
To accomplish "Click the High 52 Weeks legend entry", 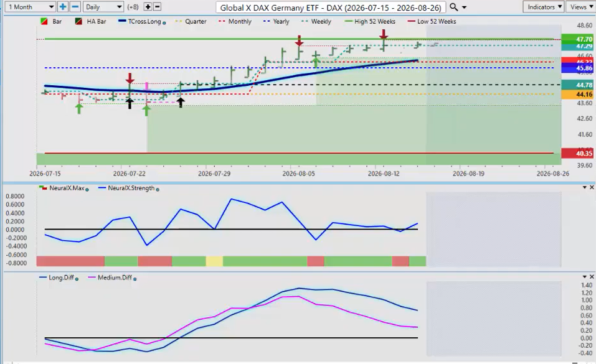I will point(370,22).
